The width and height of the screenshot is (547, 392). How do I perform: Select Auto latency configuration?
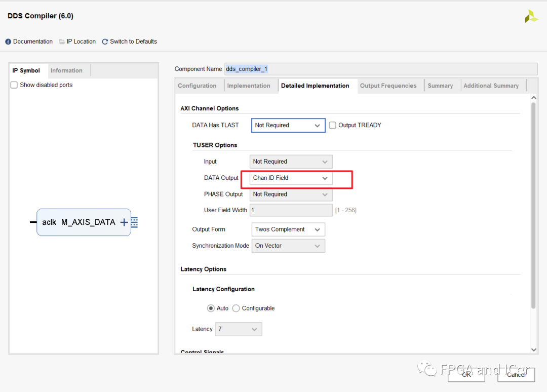click(x=211, y=308)
